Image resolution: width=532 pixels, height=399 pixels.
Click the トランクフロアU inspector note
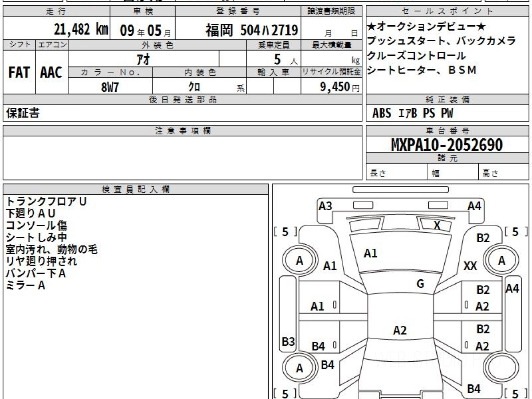point(46,202)
